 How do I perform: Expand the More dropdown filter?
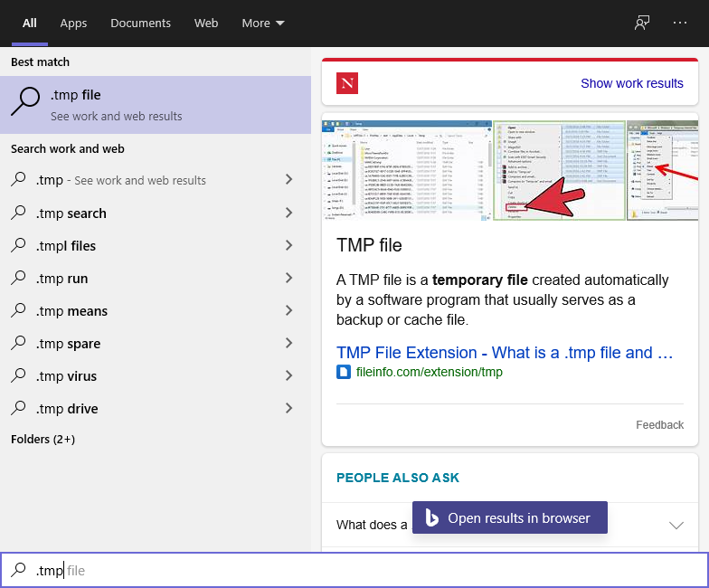click(x=263, y=24)
